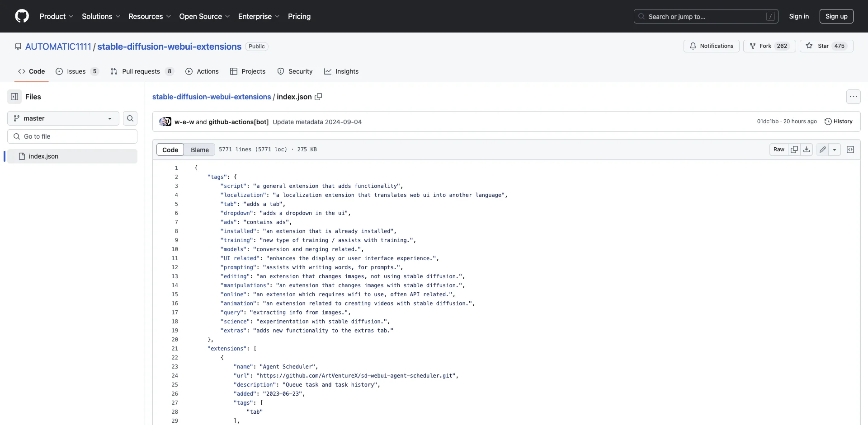868x425 pixels.
Task: Open commit Update metadata 2024-09-04
Action: tap(317, 122)
